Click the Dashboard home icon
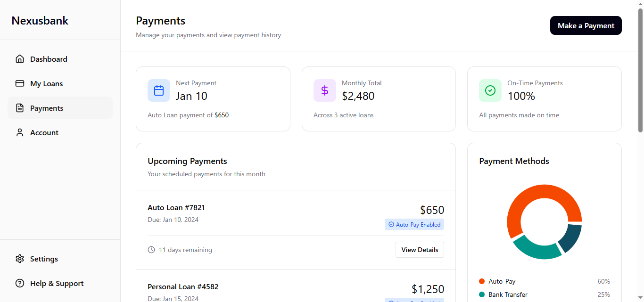Image resolution: width=644 pixels, height=302 pixels. [x=20, y=59]
